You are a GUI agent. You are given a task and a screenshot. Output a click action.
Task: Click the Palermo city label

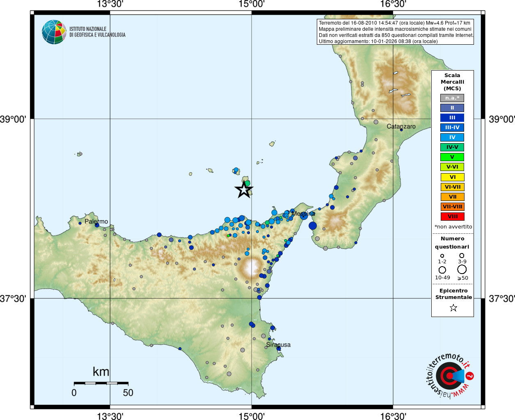(x=96, y=221)
